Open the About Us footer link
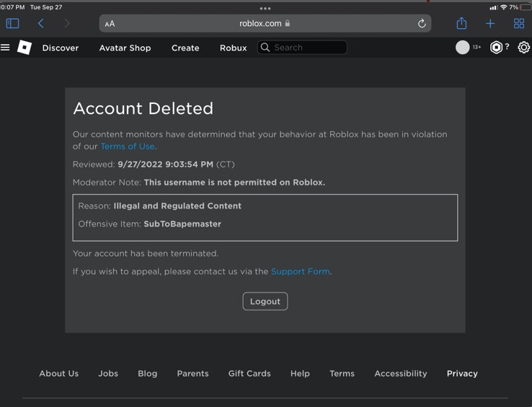 [x=58, y=373]
